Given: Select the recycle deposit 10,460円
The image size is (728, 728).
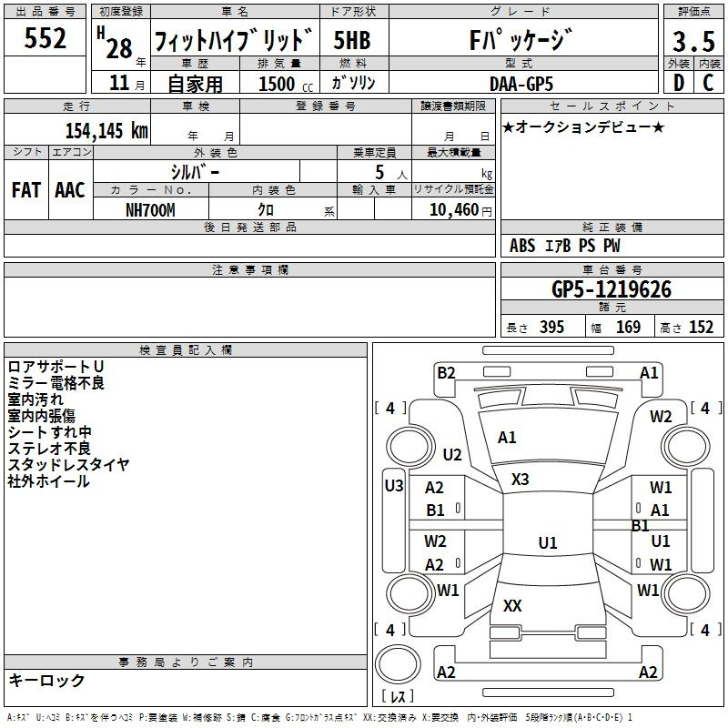Looking at the screenshot, I should [460, 210].
